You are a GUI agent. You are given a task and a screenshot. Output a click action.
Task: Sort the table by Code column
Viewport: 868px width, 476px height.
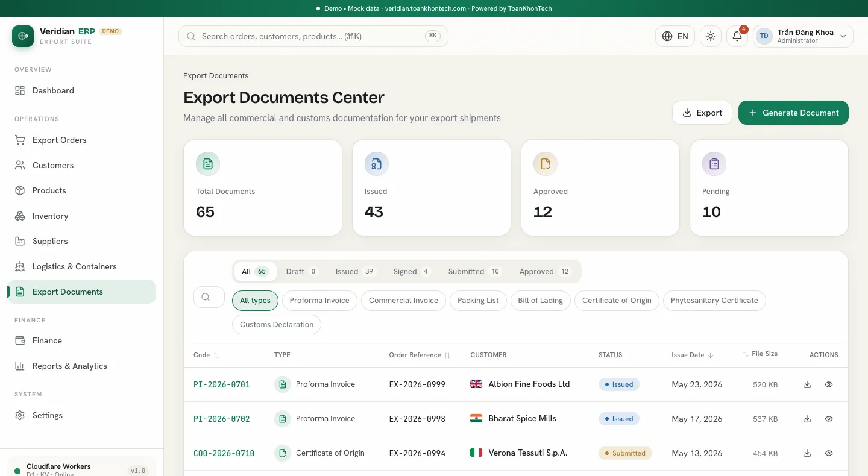[x=206, y=355]
